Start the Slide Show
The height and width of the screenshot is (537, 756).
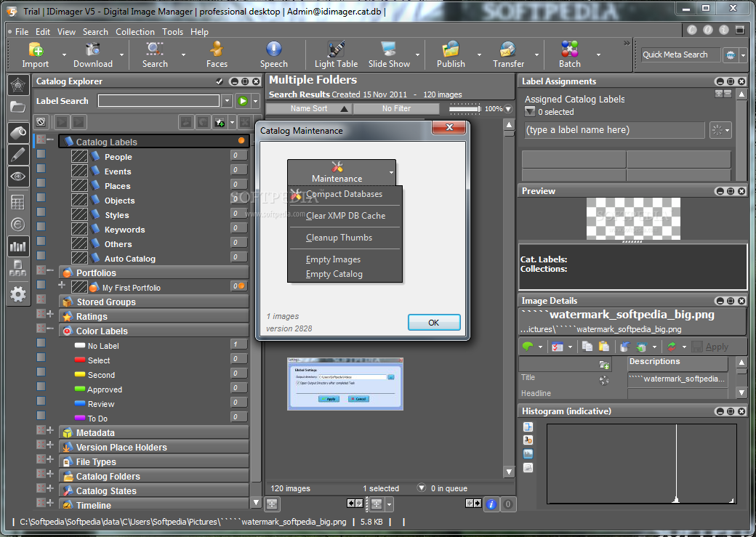click(389, 54)
